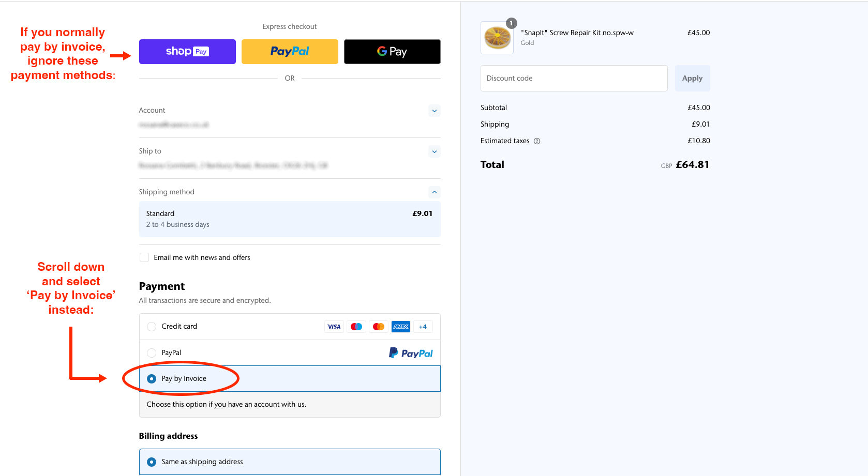Select Credit card payment option

click(152, 327)
